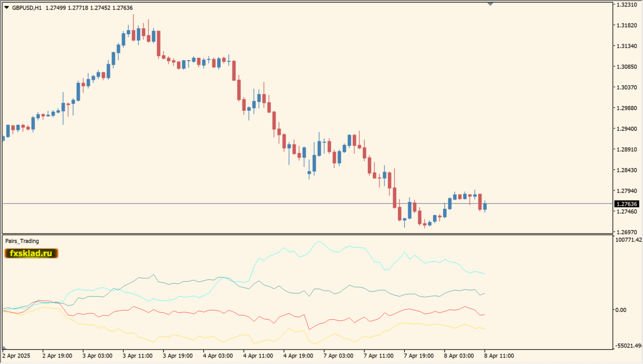Click the 8 Apr 11:00 time label
Viewport: 643px width, 364px height.
click(498, 356)
